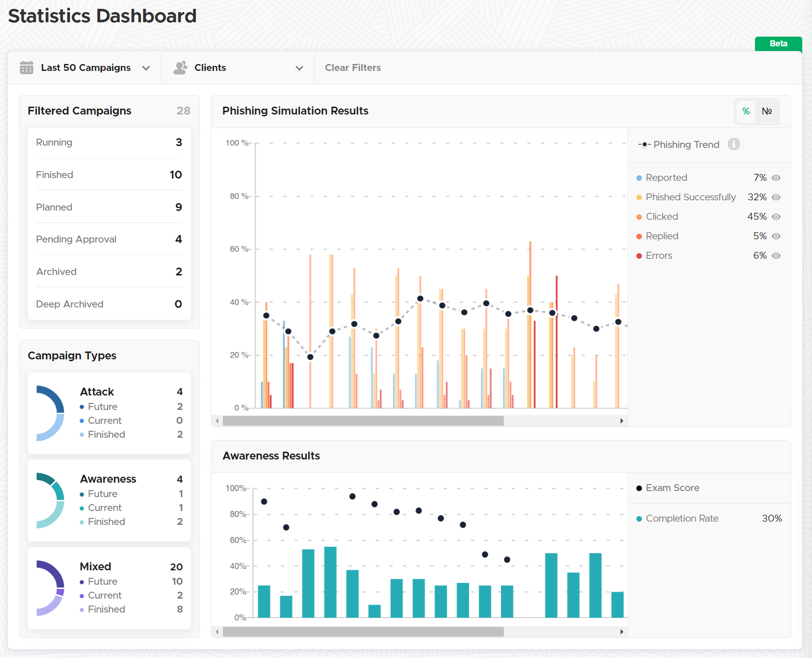This screenshot has width=812, height=658.
Task: Open the Mixed campaign type card
Action: [109, 588]
